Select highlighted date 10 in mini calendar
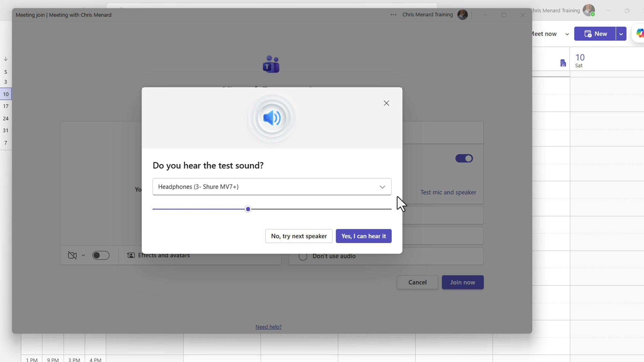Screen dimensions: 644x362 coord(6,94)
